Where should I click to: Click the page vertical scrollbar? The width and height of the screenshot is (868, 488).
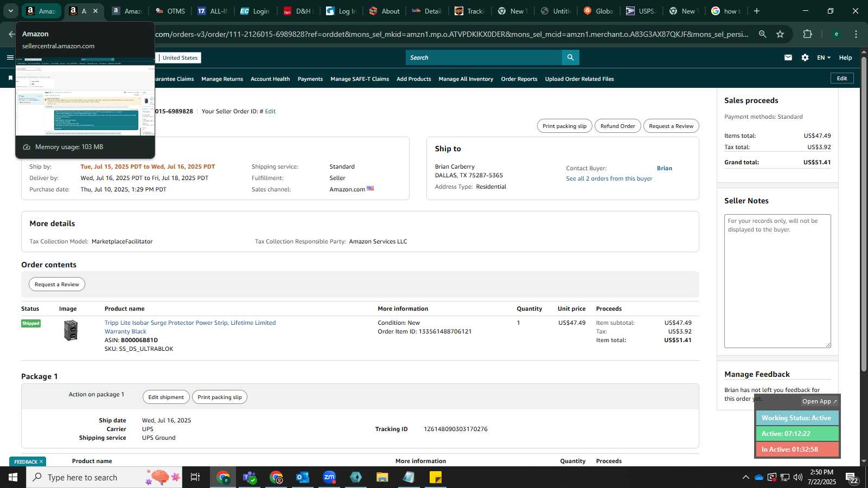click(864, 214)
